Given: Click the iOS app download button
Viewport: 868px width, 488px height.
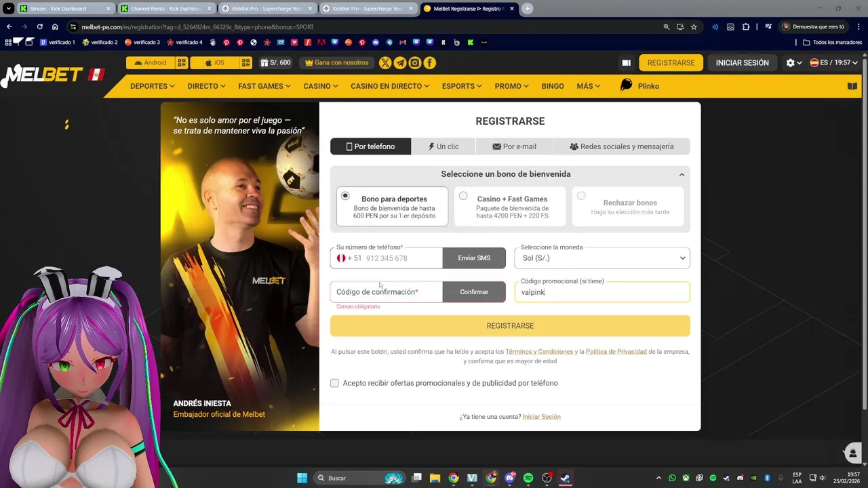Looking at the screenshot, I should [214, 62].
